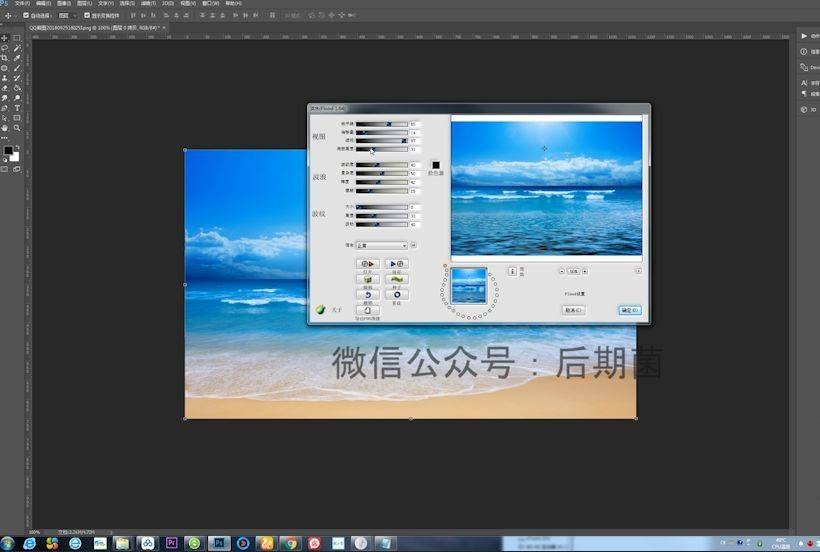
Task: Open the 编辑 (Edit) menu
Action: 43,4
